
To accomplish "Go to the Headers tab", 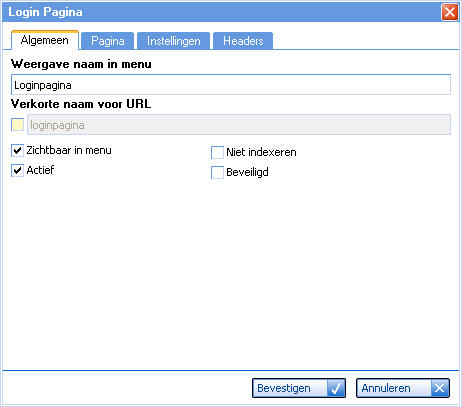I will point(243,41).
